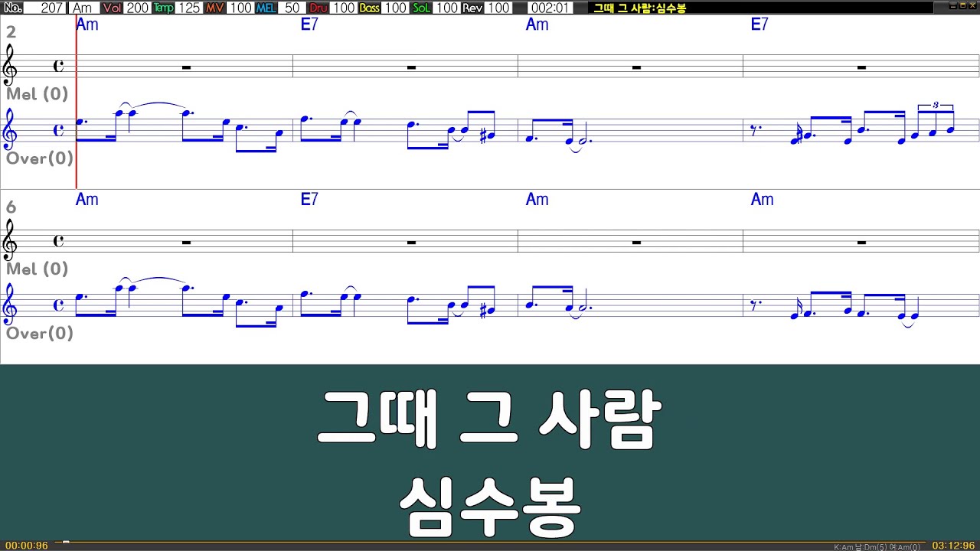This screenshot has width=980, height=551.
Task: Click the black treble clef at measure 6
Action: pyautogui.click(x=11, y=241)
